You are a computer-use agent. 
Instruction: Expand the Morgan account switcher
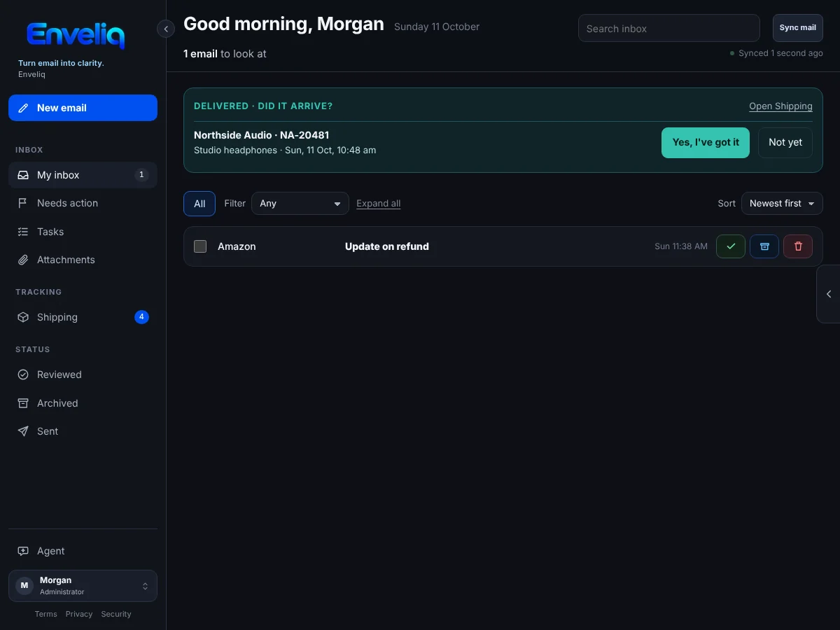pos(83,586)
